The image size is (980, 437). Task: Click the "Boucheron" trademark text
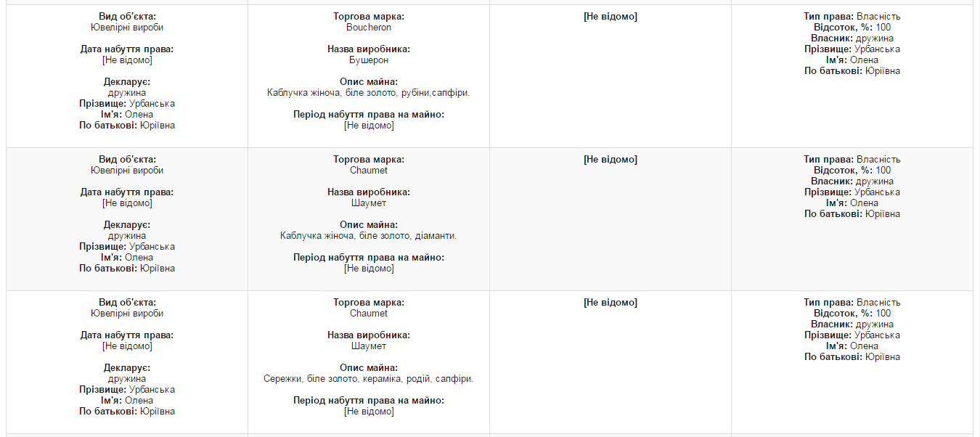pos(369,28)
